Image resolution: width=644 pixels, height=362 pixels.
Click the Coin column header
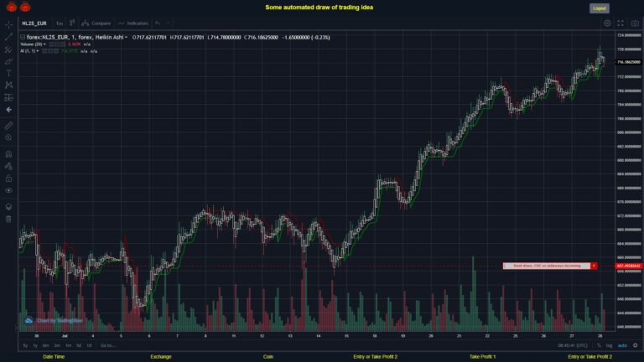tap(268, 357)
